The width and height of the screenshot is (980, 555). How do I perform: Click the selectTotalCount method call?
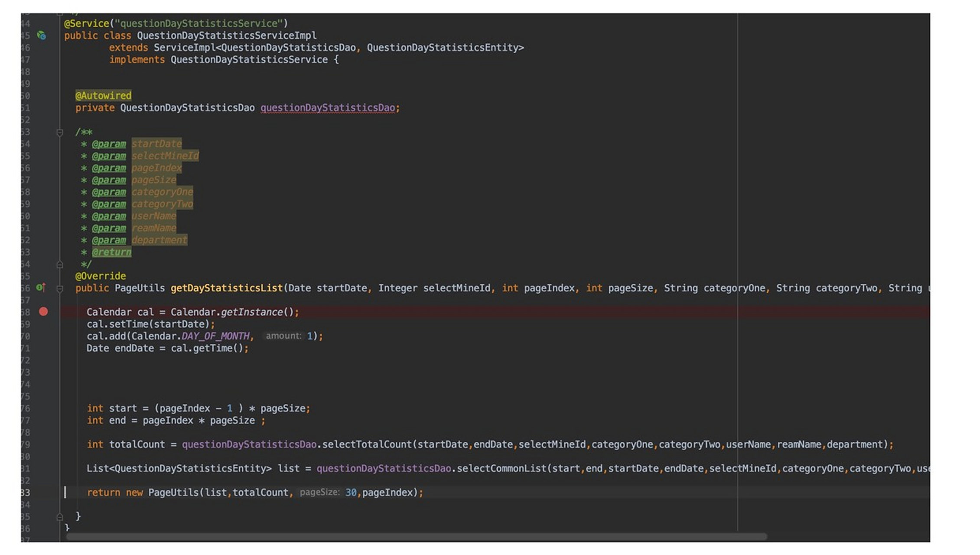point(366,444)
